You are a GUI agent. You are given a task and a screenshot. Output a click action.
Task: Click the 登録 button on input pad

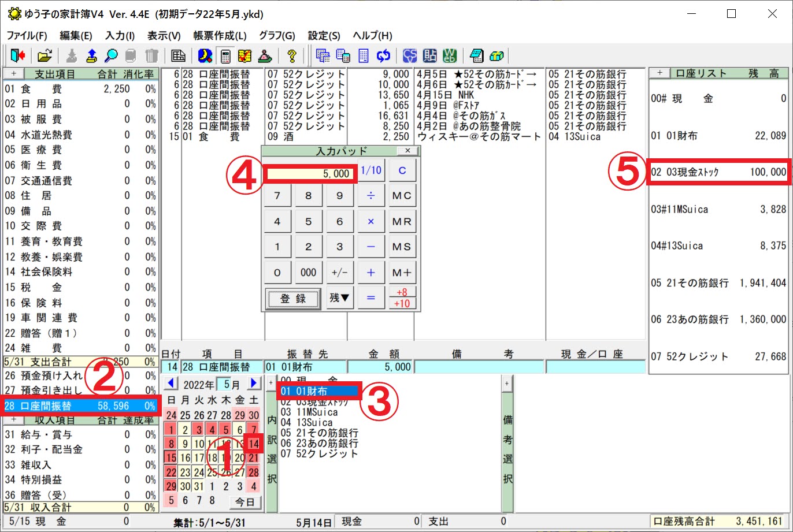coord(292,299)
